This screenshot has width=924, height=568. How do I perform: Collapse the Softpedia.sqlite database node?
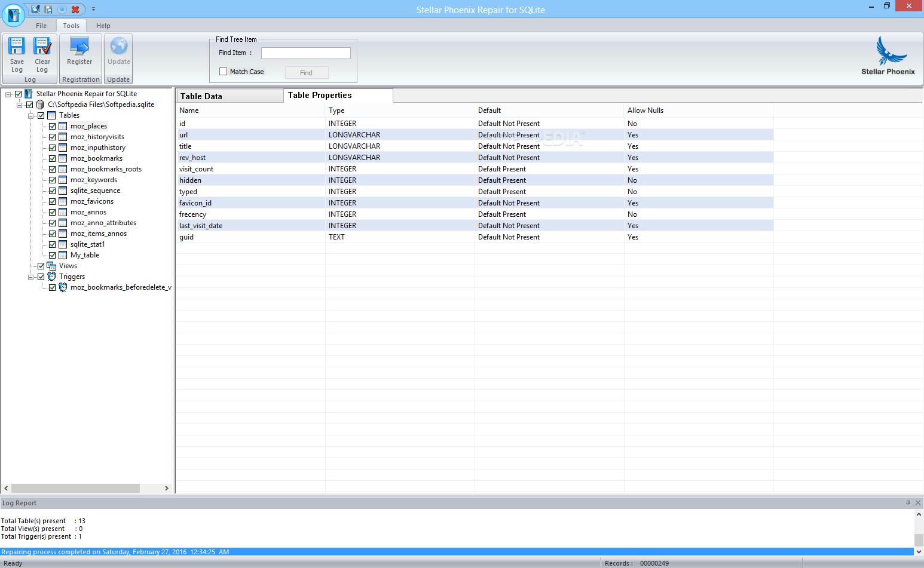pyautogui.click(x=19, y=105)
